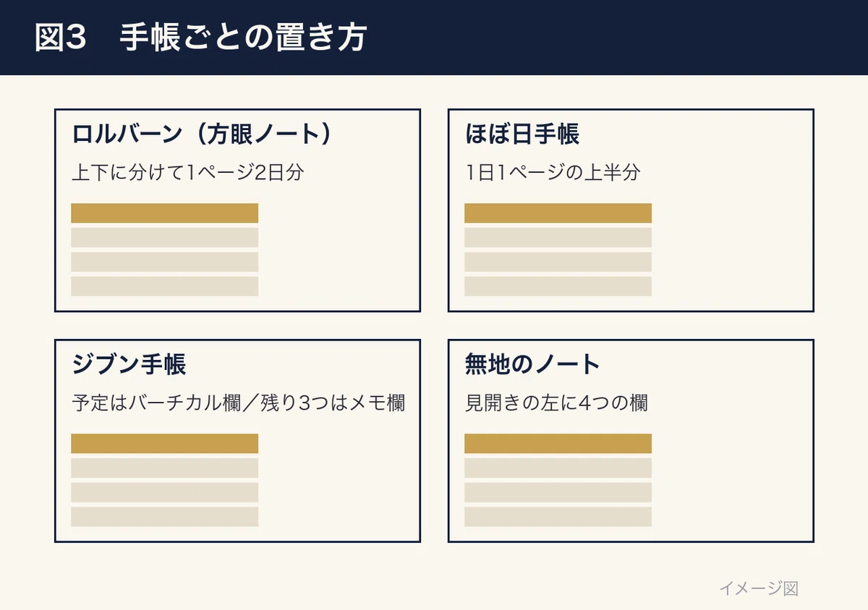Click last beige bar in 無地のノート card
The height and width of the screenshot is (610, 868).
coord(558,517)
